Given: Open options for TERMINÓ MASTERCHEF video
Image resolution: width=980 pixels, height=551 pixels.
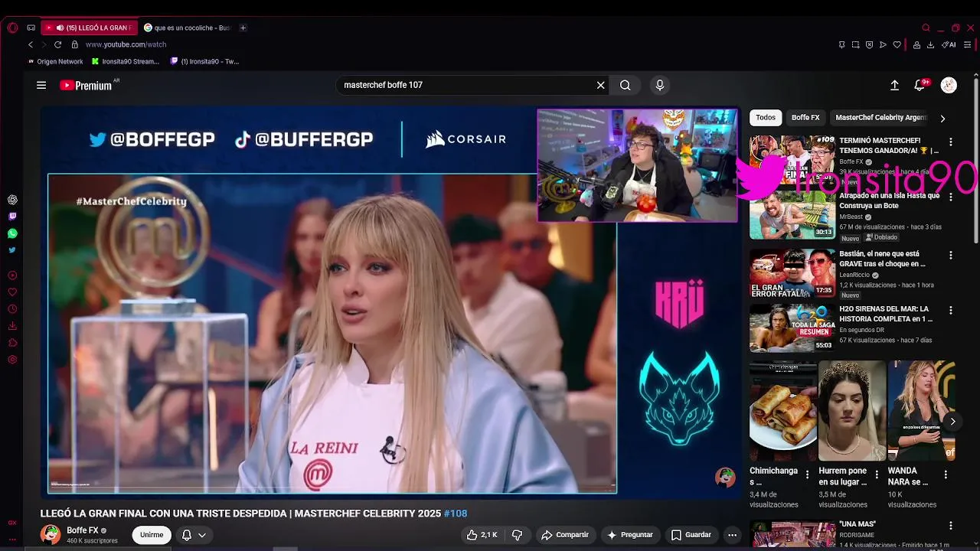Looking at the screenshot, I should 950,142.
